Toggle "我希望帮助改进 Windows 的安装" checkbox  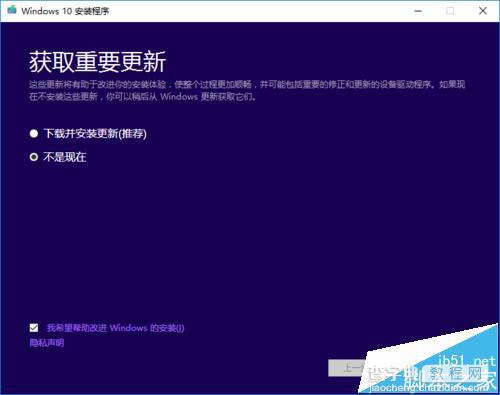34,328
